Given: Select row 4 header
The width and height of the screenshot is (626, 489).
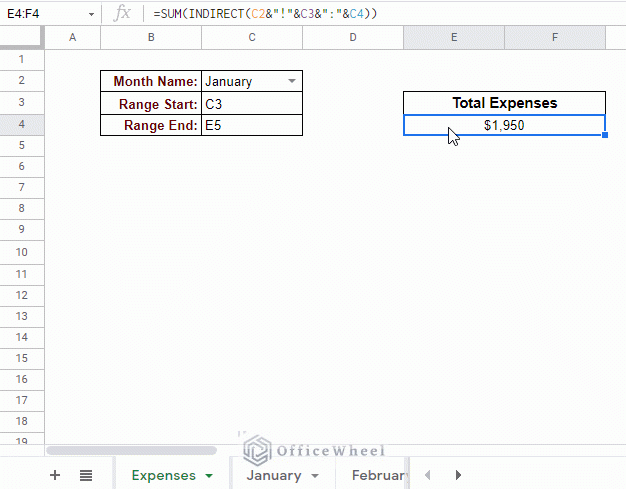Looking at the screenshot, I should [22, 125].
